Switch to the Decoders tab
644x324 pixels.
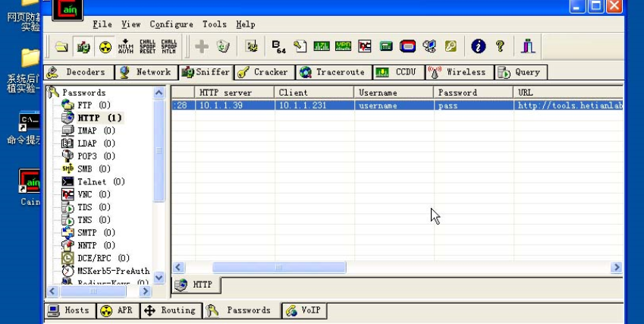tap(78, 72)
